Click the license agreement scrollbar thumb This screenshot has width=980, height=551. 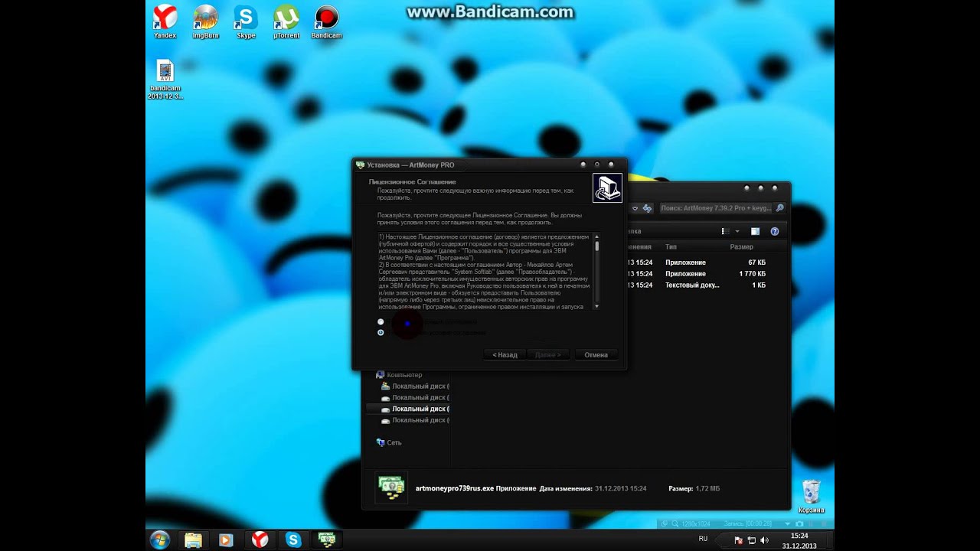click(596, 246)
